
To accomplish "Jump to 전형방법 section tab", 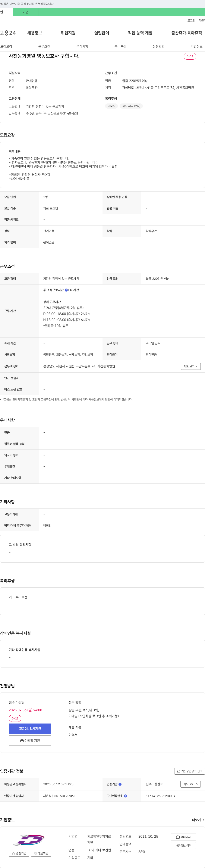I will coord(158,47).
